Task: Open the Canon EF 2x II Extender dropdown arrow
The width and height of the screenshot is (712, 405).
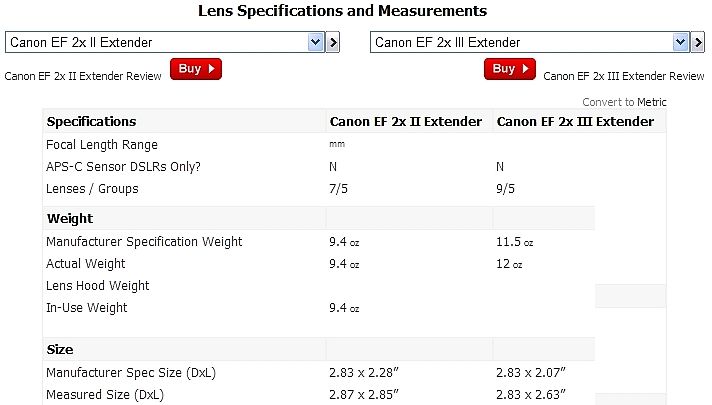Action: [316, 43]
